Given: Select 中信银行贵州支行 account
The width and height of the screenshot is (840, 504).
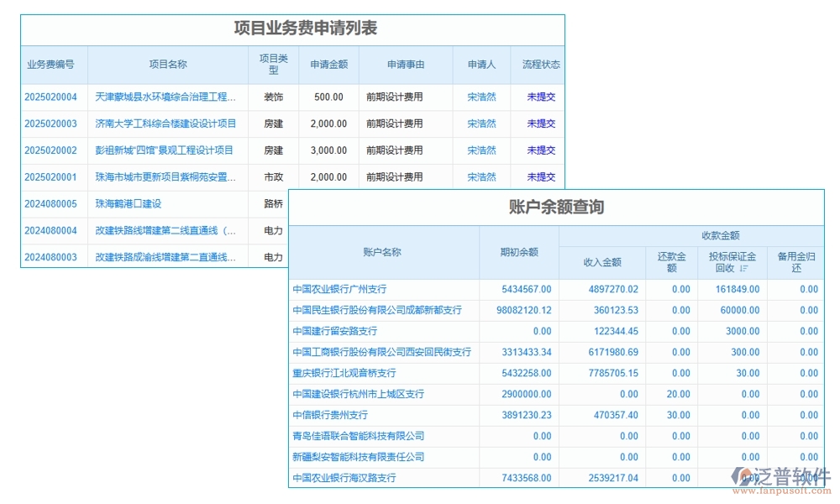Looking at the screenshot, I should click(328, 415).
